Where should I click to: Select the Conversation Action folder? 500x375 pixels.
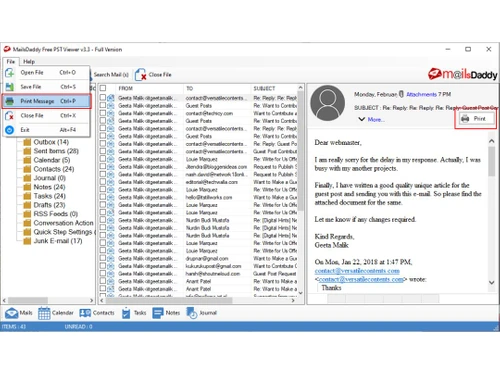63,223
